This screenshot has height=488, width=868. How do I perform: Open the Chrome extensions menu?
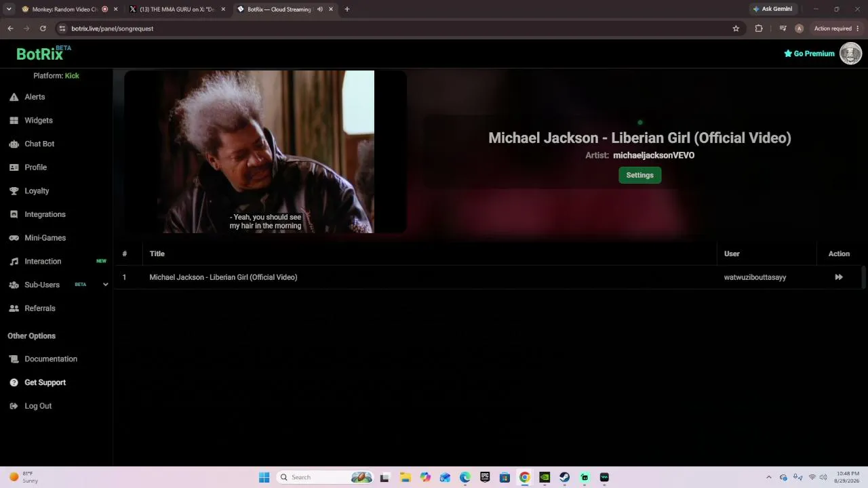[759, 28]
